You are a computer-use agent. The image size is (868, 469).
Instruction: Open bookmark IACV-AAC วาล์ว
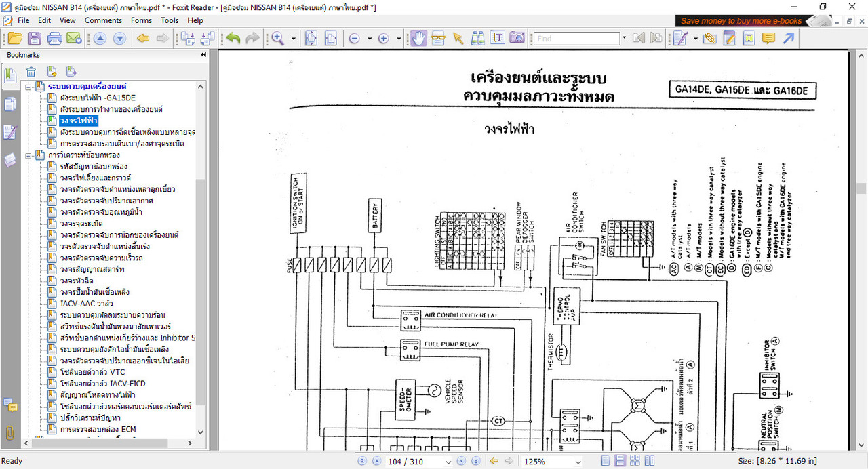(87, 304)
